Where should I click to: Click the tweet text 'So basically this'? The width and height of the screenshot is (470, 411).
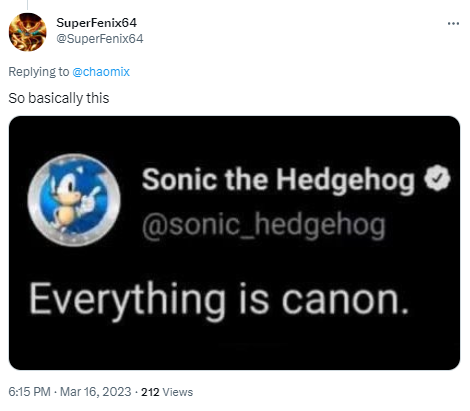pos(59,98)
